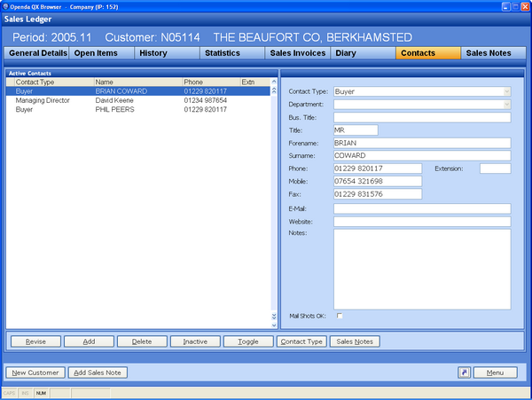
Task: Open the Sales Invoices tab
Action: pyautogui.click(x=298, y=53)
